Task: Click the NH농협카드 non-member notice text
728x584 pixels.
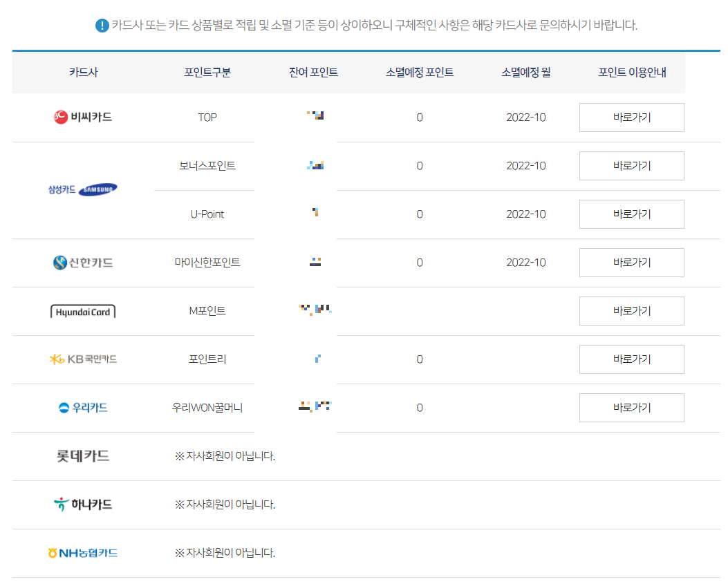Action: [225, 553]
